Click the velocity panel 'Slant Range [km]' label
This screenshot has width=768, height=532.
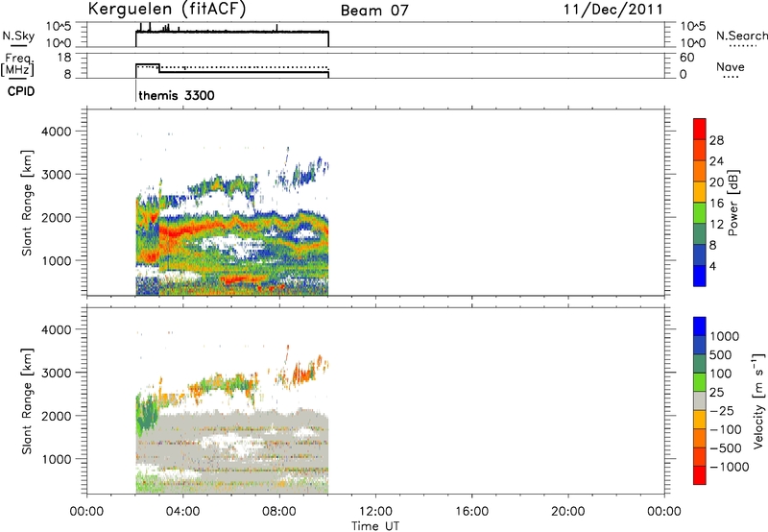[x=27, y=401]
